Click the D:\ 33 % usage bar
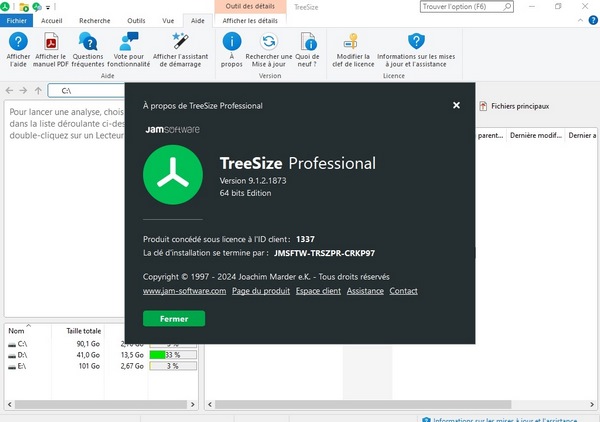600x422 pixels. pyautogui.click(x=173, y=355)
